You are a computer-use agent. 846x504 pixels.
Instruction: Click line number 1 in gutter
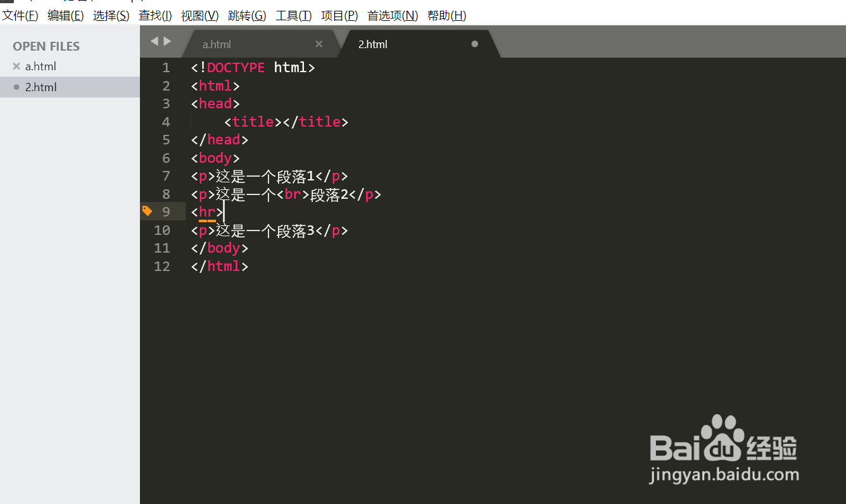166,67
